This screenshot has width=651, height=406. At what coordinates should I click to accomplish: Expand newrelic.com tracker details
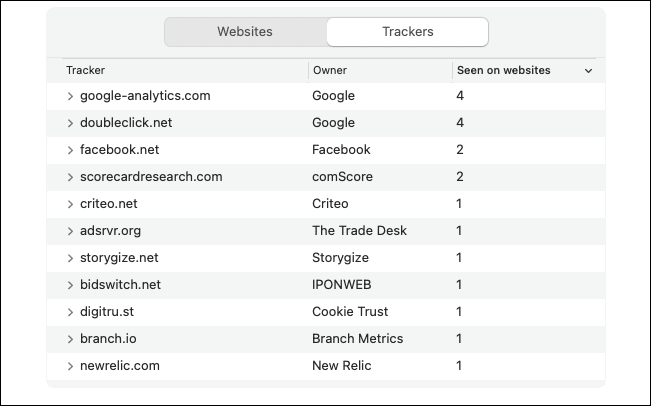click(70, 366)
